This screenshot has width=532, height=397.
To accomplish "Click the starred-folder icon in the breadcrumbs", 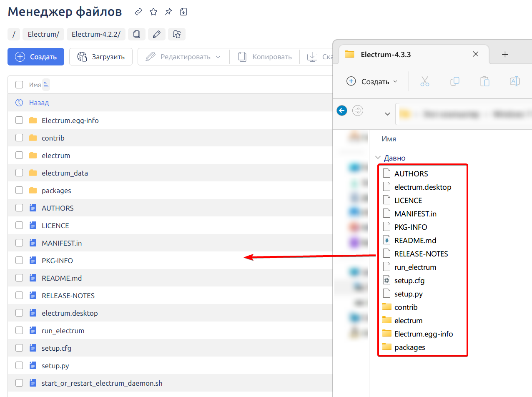I will 177,35.
